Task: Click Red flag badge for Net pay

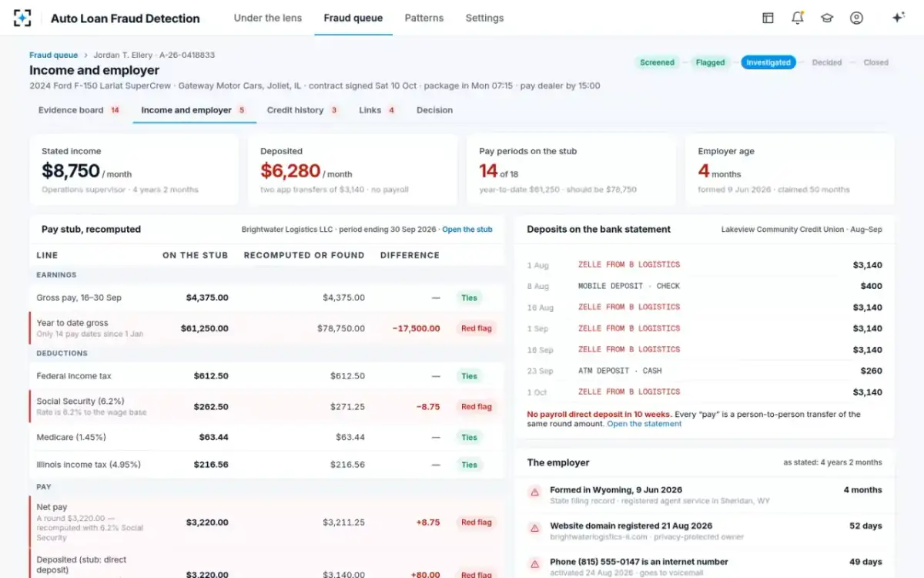Action: (476, 523)
